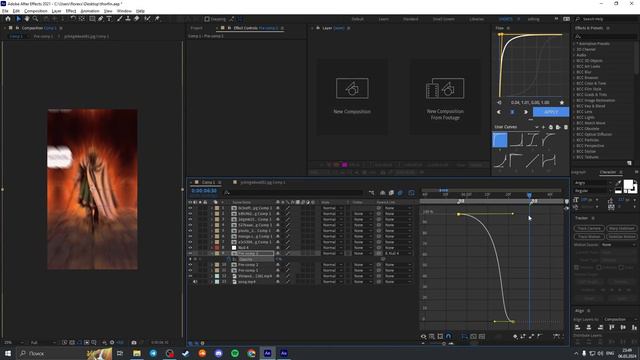The image size is (640, 360).
Task: Click the current time indicator in timeline
Action: click(529, 196)
